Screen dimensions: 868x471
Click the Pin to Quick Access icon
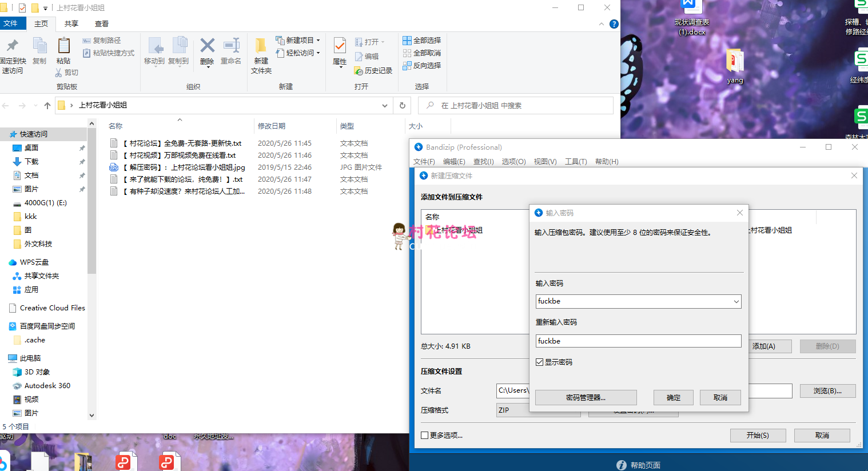[x=12, y=45]
